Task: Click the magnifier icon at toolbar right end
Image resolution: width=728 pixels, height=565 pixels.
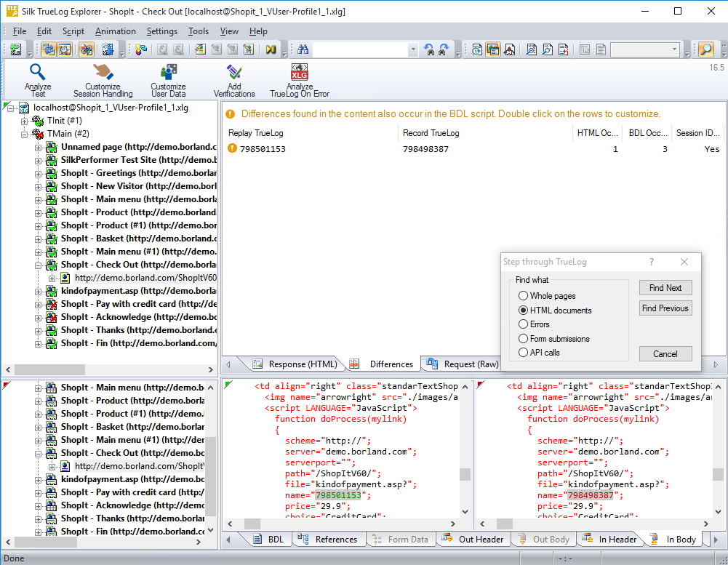Action: click(705, 49)
